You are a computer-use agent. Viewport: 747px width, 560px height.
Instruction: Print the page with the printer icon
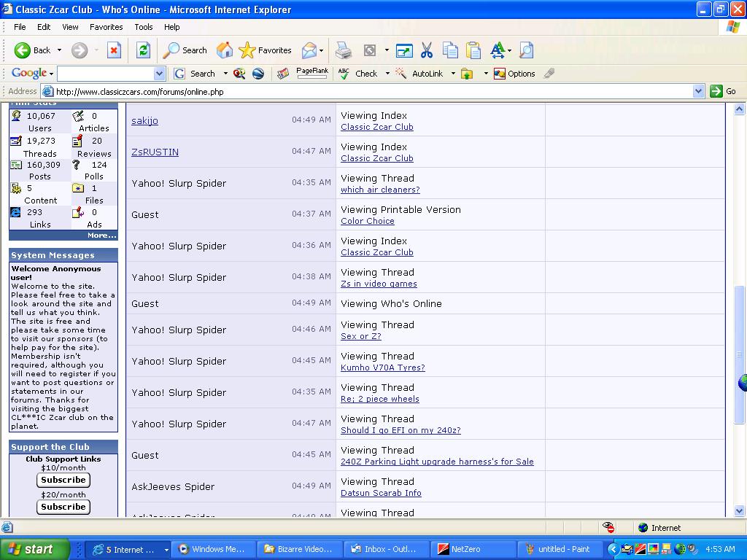pos(343,50)
